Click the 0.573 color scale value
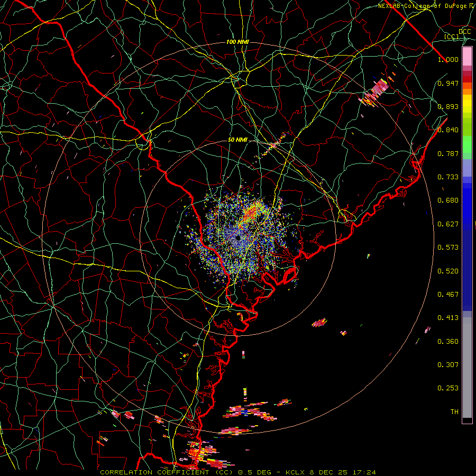The width and height of the screenshot is (476, 476). point(448,248)
